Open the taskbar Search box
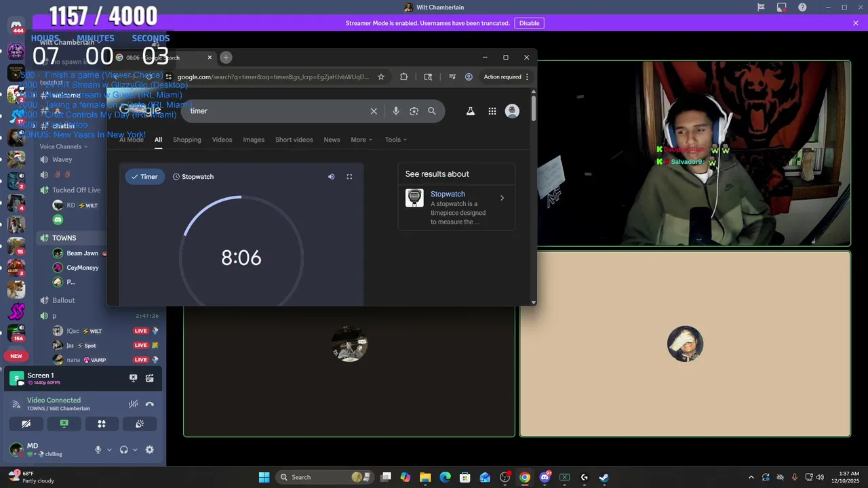 324,477
